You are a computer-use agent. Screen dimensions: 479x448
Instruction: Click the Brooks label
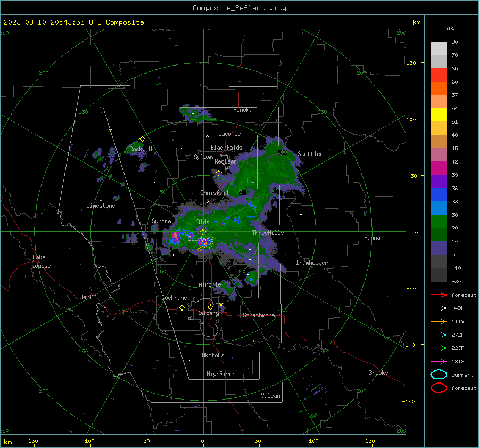tap(378, 373)
